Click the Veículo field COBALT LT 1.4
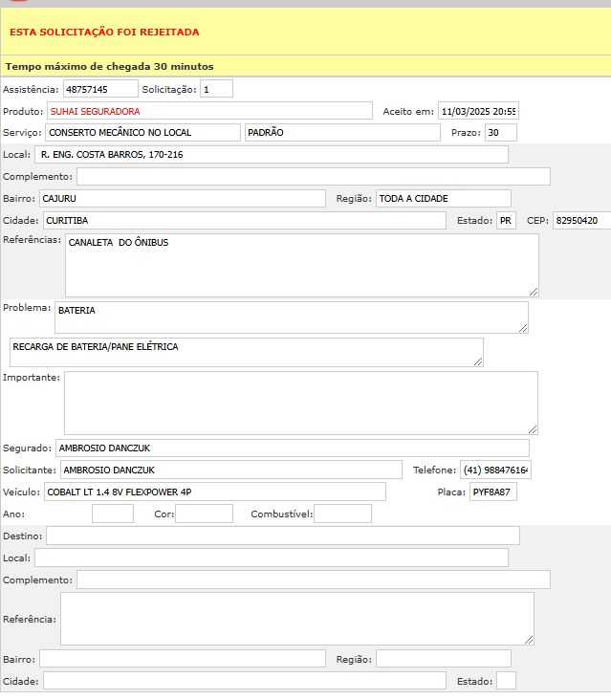 pos(214,492)
